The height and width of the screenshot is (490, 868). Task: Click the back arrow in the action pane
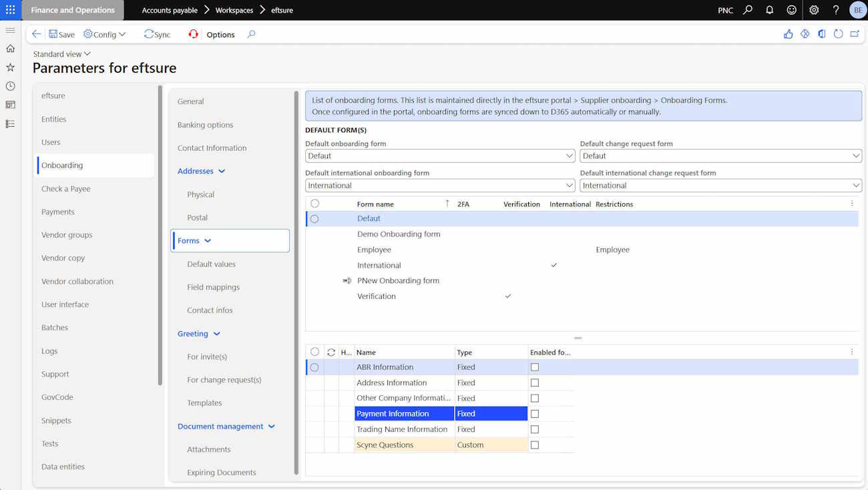click(36, 34)
